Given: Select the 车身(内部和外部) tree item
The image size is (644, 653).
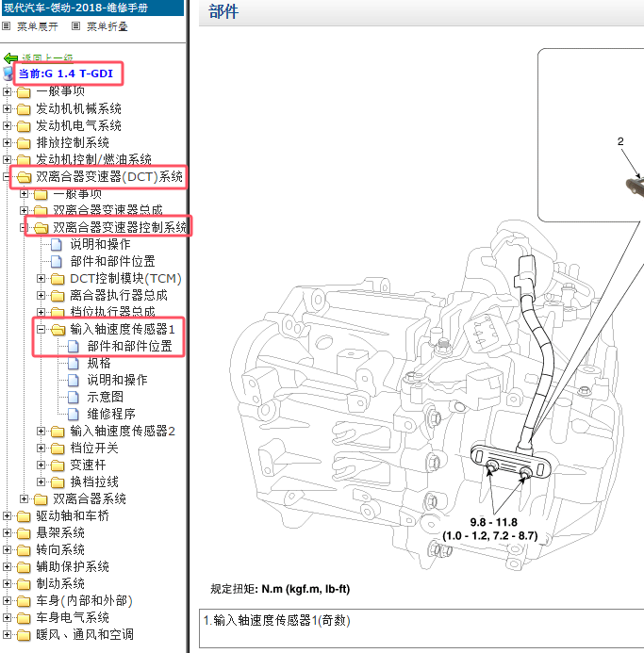Looking at the screenshot, I should pyautogui.click(x=84, y=600).
